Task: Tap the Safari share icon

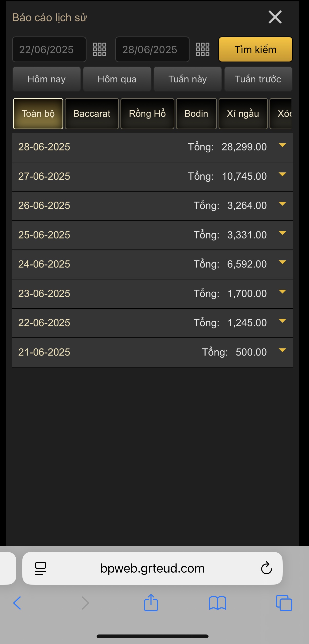Action: (x=151, y=603)
